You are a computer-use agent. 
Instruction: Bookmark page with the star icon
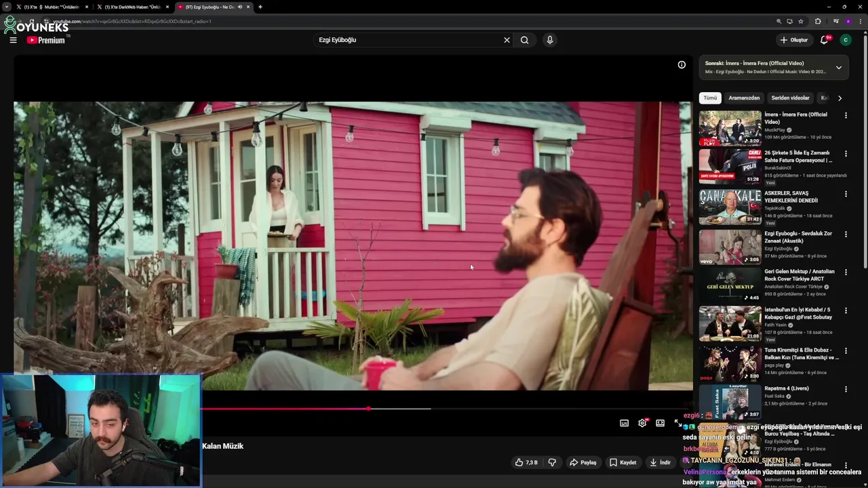point(801,21)
